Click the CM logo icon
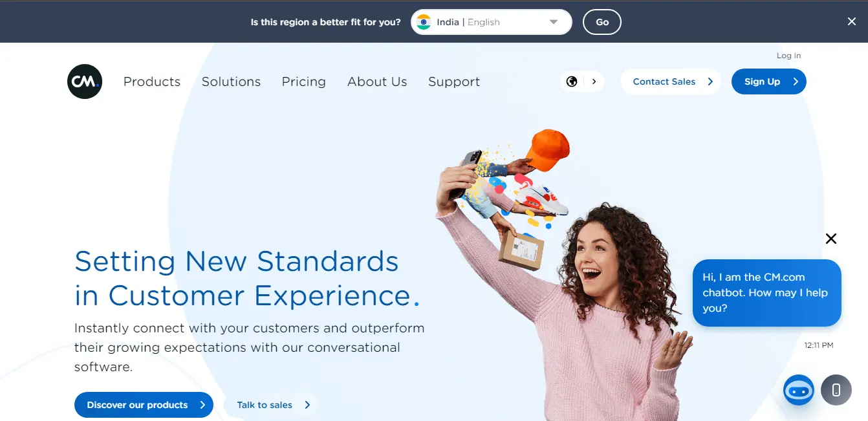 coord(85,81)
